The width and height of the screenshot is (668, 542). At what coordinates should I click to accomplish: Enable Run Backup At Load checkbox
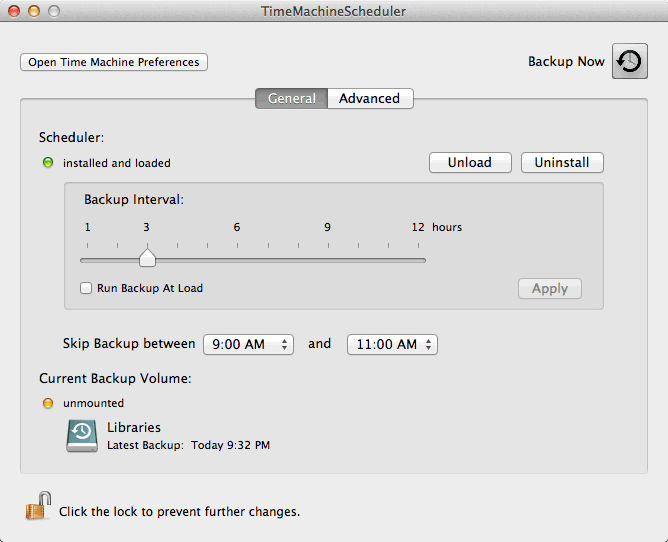(86, 288)
